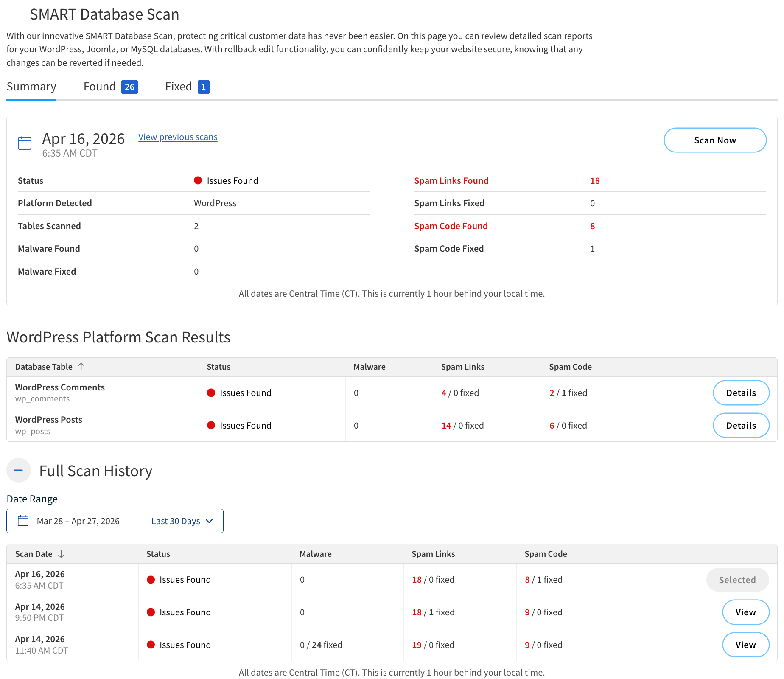The image size is (784, 679).
Task: View the Apr 14 9:50 PM scan
Action: click(x=746, y=612)
